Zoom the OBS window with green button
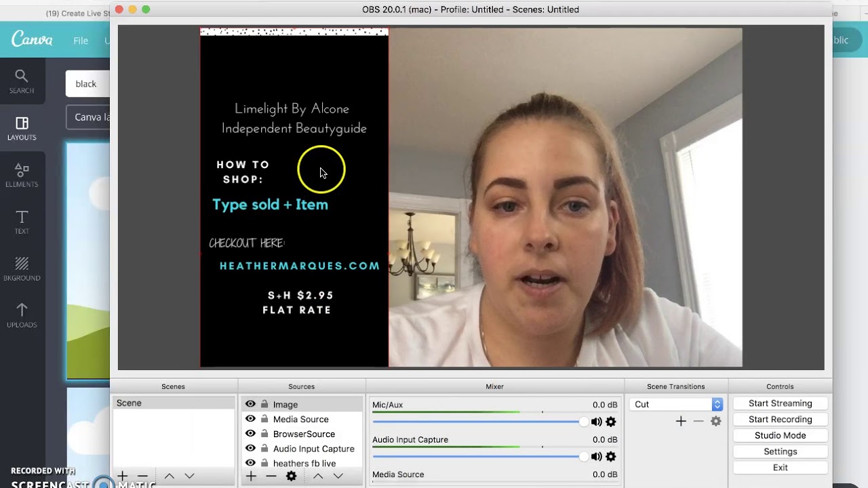This screenshot has width=868, height=488. [x=146, y=9]
